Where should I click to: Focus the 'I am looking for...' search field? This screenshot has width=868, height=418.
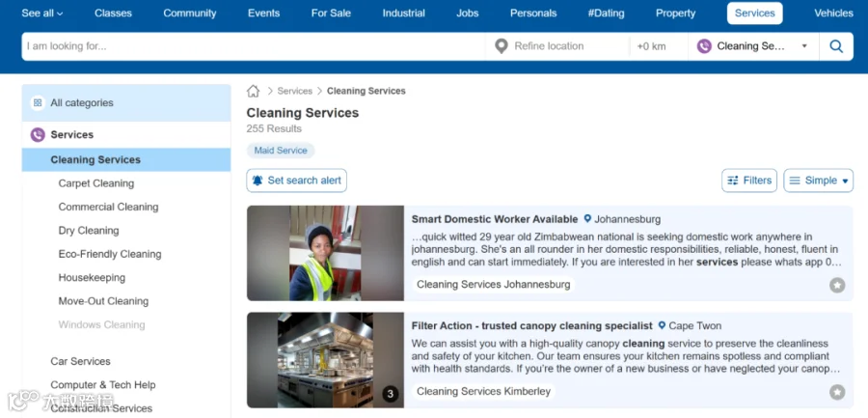click(254, 46)
